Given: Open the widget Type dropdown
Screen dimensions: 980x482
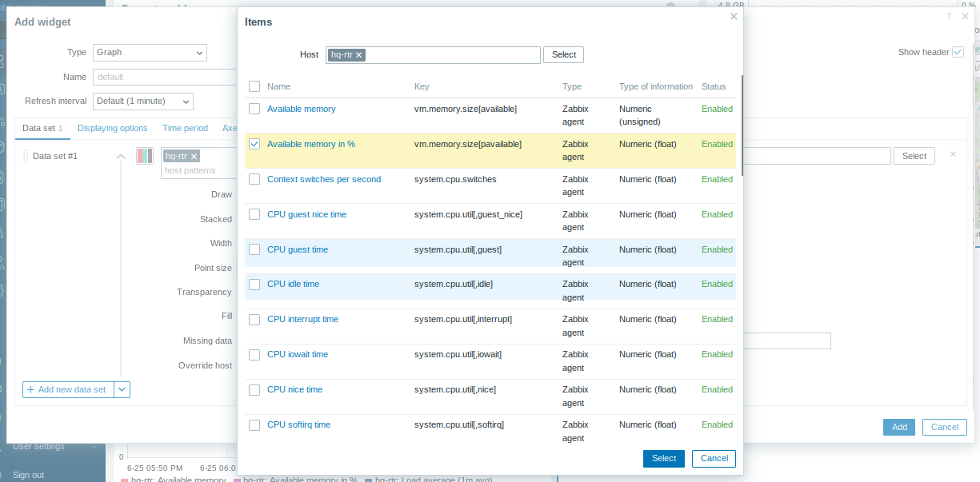Looking at the screenshot, I should [x=150, y=53].
